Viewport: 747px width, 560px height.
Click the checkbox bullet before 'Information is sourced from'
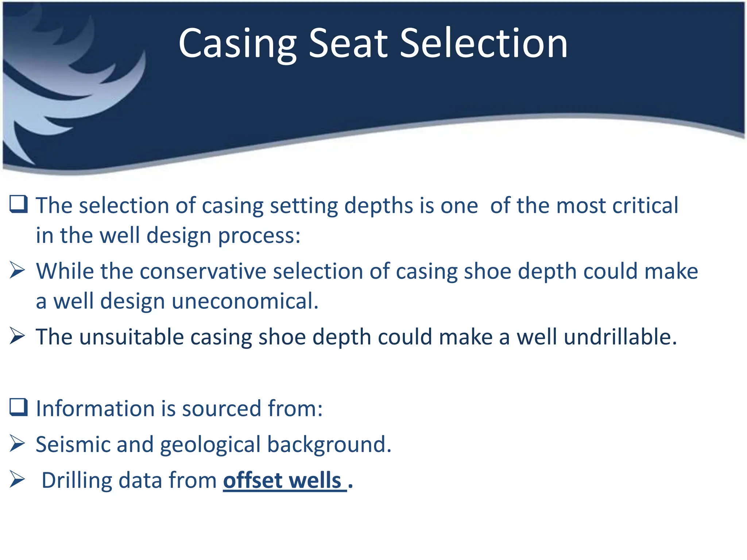click(19, 407)
